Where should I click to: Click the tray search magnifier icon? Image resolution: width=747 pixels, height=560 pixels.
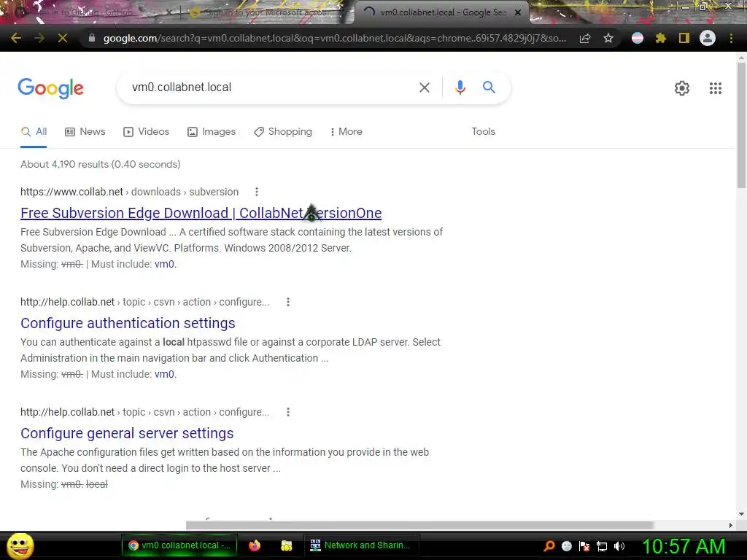(549, 546)
